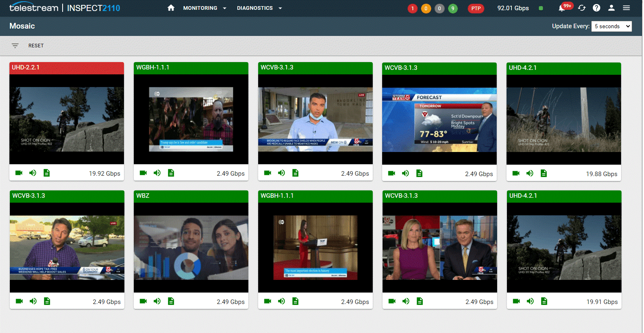Open the document icon on the 19.88 Gbps card
This screenshot has height=333, width=644.
pos(544,173)
